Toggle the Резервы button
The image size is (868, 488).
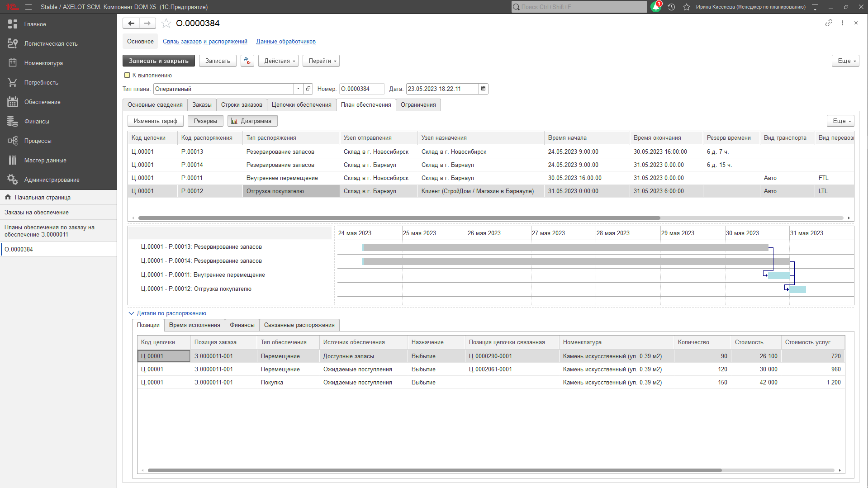click(205, 121)
